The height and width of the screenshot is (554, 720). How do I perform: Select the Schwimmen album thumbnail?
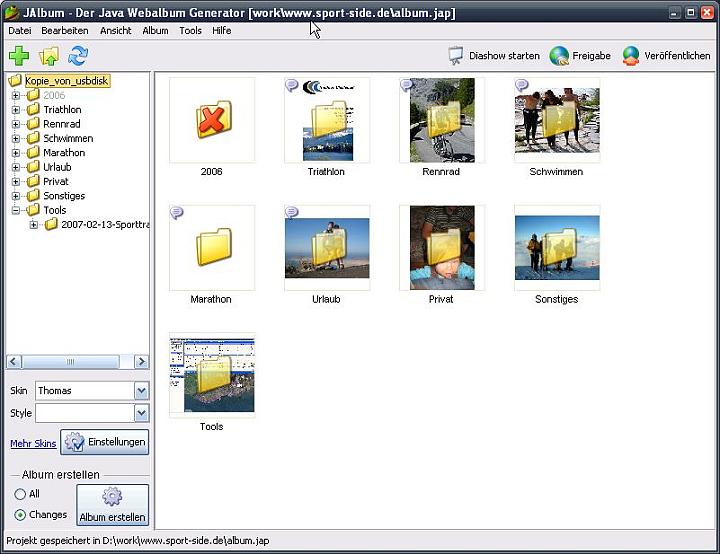557,120
